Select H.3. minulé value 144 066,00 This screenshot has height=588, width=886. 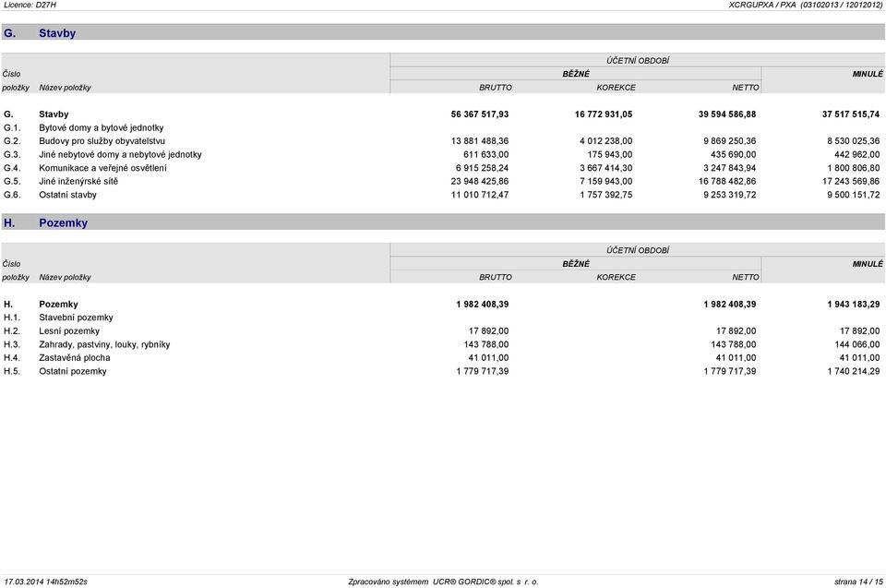tap(857, 344)
